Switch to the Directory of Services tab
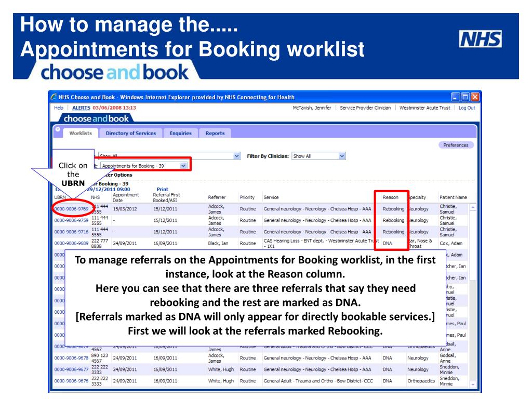532x399 pixels. click(x=130, y=133)
